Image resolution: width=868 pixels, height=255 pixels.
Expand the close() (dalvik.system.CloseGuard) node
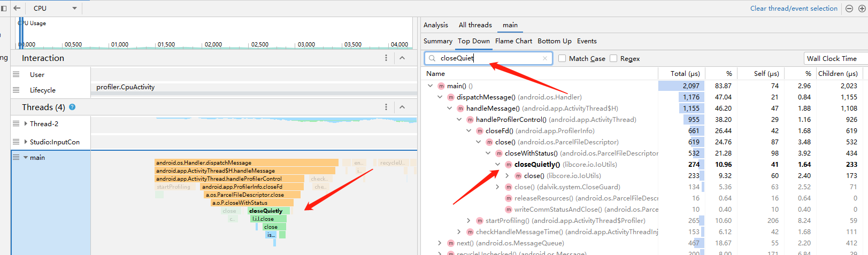(497, 187)
